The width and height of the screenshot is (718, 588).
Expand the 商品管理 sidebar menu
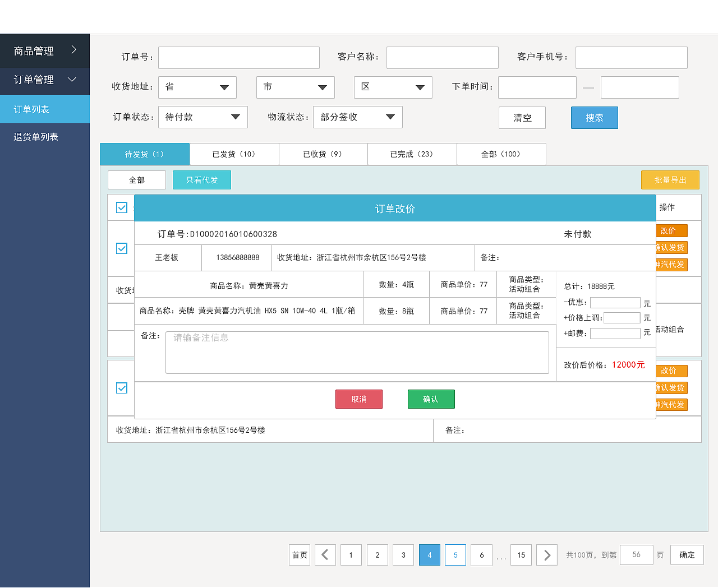click(x=45, y=51)
